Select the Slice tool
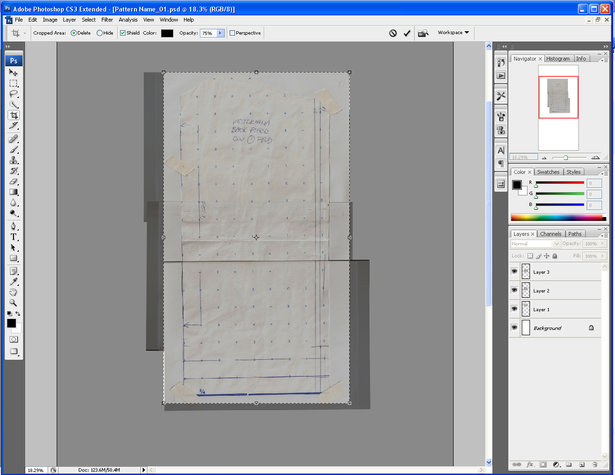615x475 pixels. click(13, 126)
